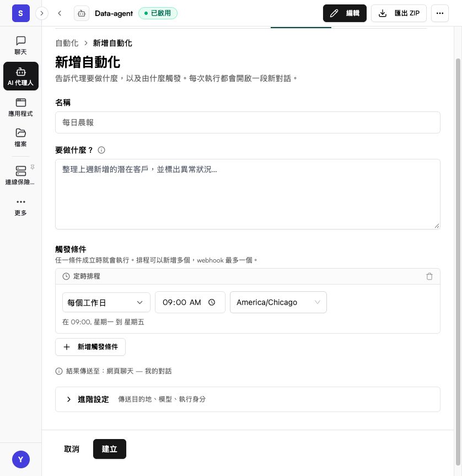Image resolution: width=462 pixels, height=476 pixels.
Task: Click the 匯出 ZIP download button
Action: tap(399, 13)
